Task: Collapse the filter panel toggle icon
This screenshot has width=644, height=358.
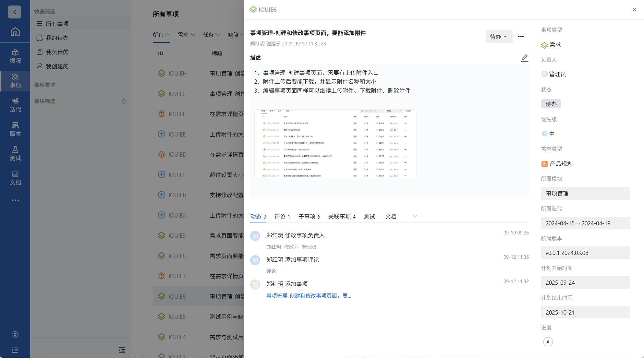Action: (122, 350)
